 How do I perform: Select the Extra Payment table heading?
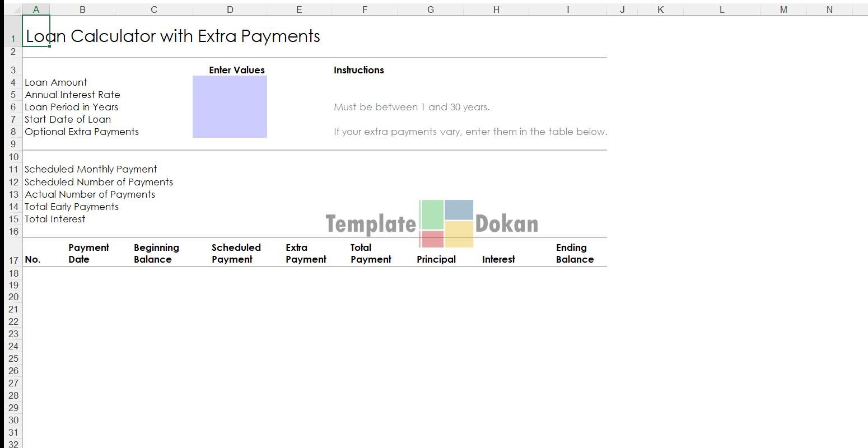pyautogui.click(x=305, y=253)
